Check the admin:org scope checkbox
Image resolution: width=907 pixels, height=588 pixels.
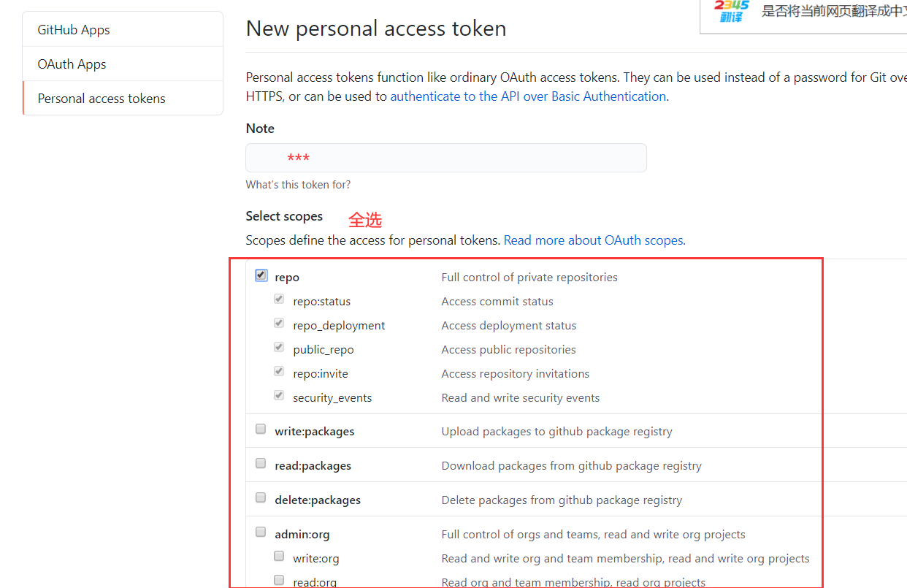pyautogui.click(x=261, y=532)
